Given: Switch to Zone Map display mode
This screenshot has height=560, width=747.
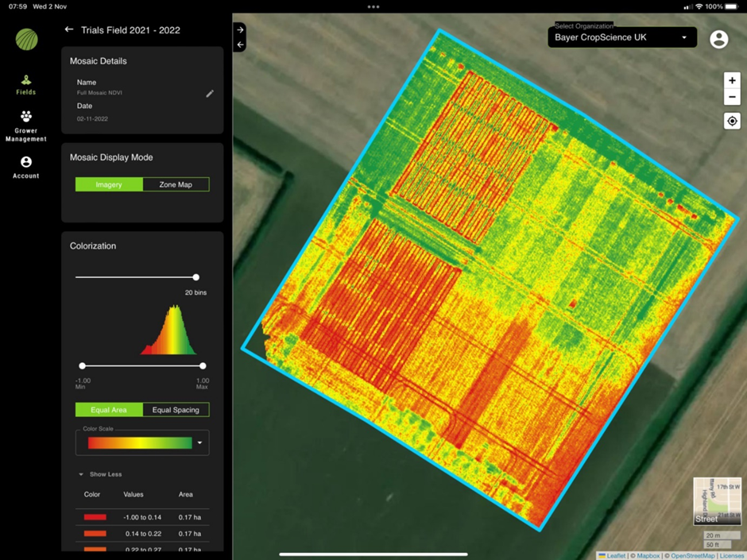Looking at the screenshot, I should click(x=176, y=184).
